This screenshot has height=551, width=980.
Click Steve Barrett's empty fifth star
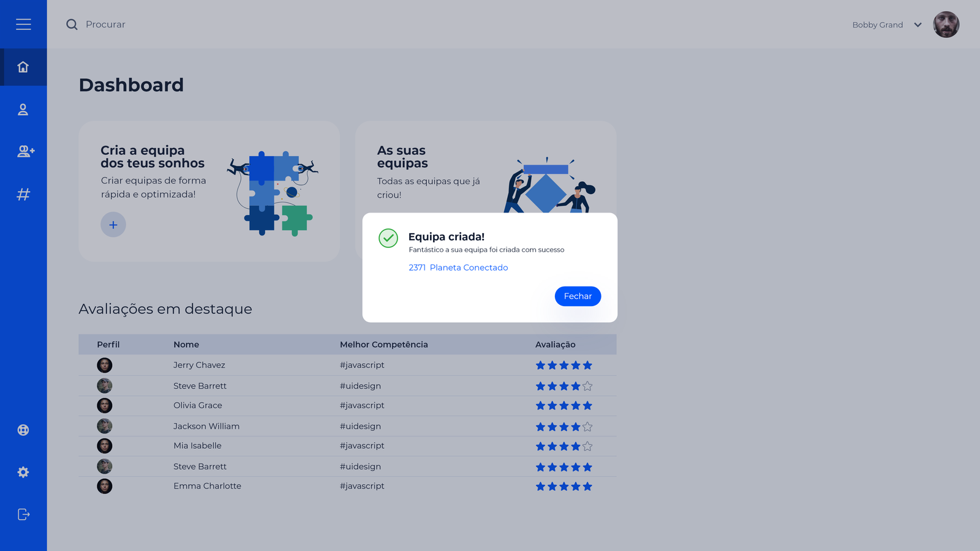(587, 386)
